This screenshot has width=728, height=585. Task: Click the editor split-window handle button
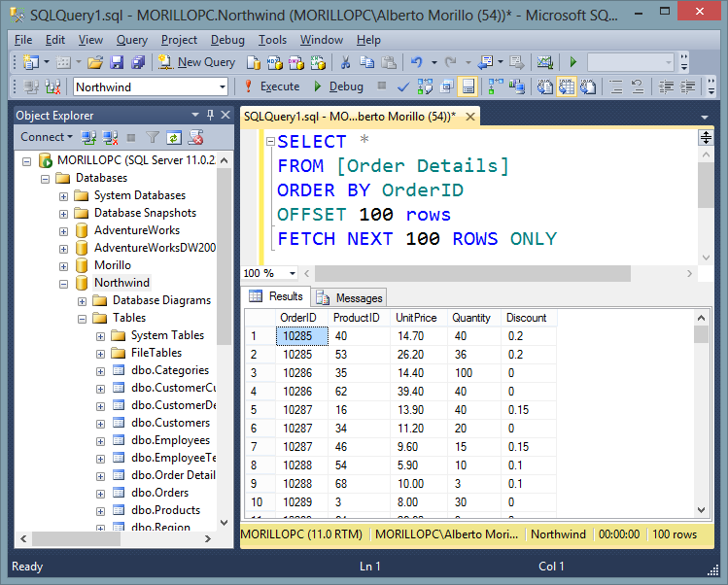click(x=706, y=137)
